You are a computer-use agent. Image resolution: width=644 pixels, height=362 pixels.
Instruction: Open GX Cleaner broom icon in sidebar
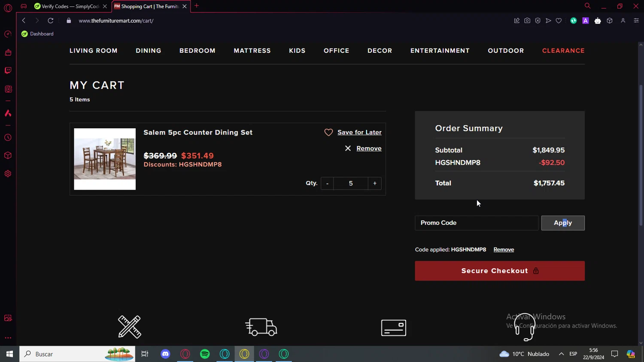[8, 52]
